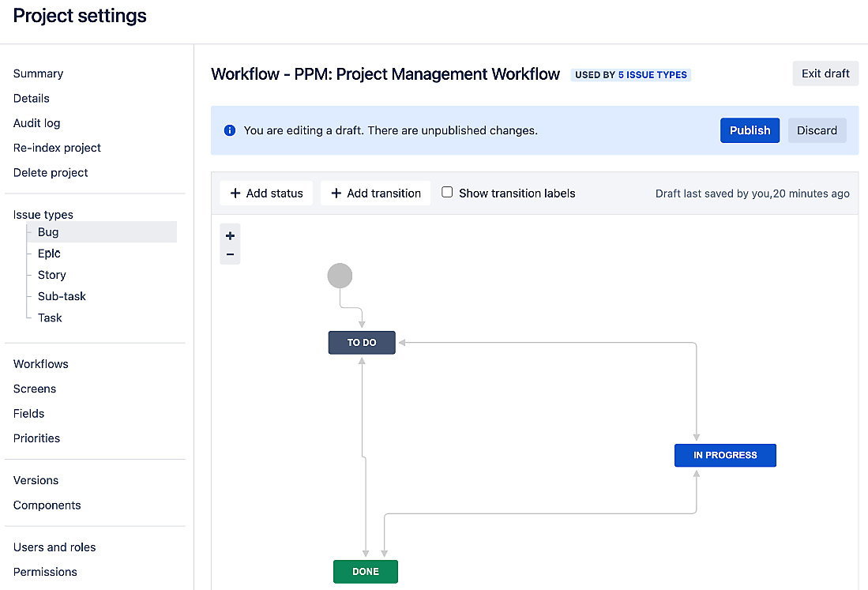Zoom out of the workflow diagram
The height and width of the screenshot is (590, 868).
coord(230,254)
